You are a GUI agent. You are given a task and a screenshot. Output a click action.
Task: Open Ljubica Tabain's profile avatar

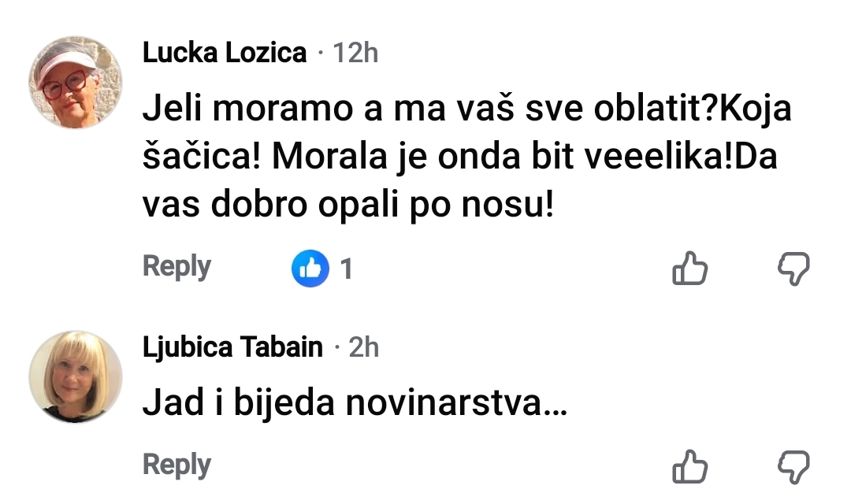point(76,376)
